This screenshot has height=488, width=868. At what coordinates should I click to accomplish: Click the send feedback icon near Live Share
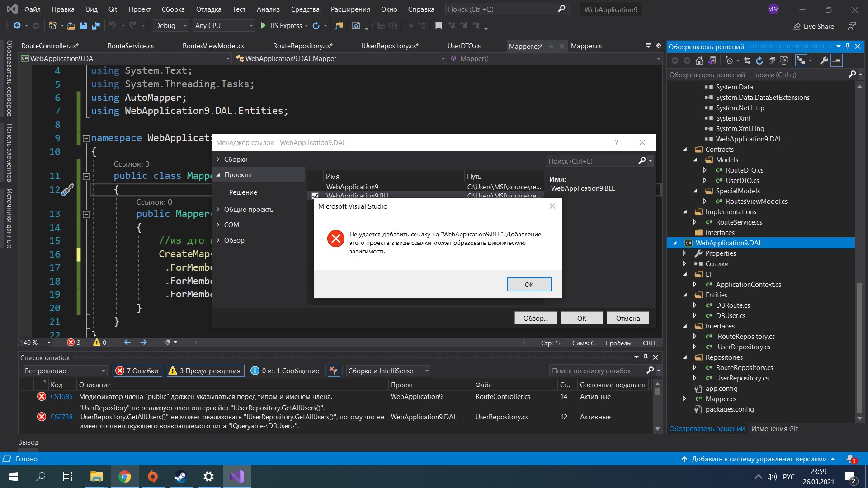[x=852, y=26]
